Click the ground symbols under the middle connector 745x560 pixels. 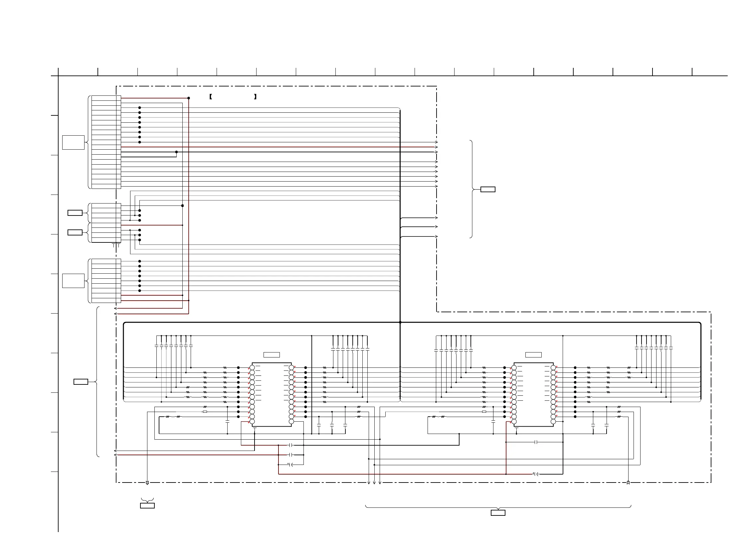tap(115, 245)
